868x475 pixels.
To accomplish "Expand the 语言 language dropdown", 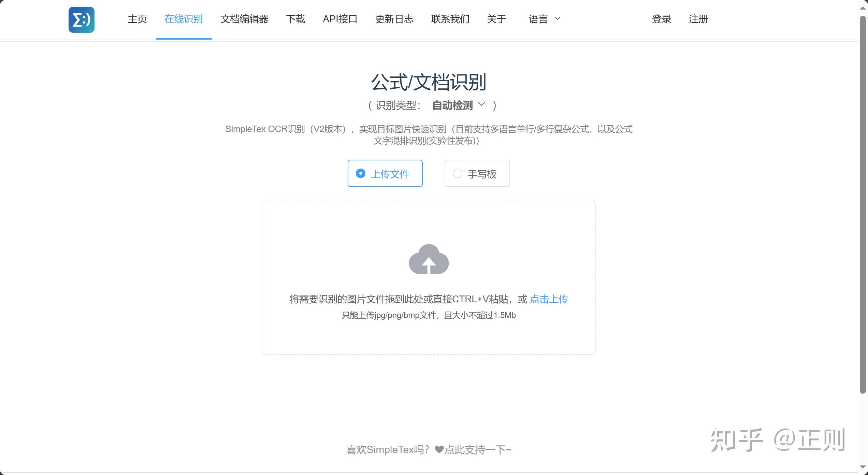I will [x=545, y=19].
